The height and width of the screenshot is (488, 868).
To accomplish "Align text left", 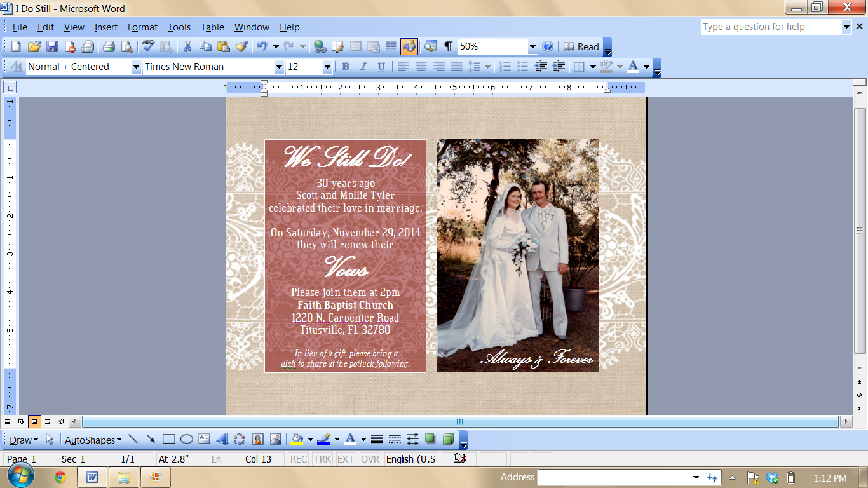I will [x=403, y=67].
